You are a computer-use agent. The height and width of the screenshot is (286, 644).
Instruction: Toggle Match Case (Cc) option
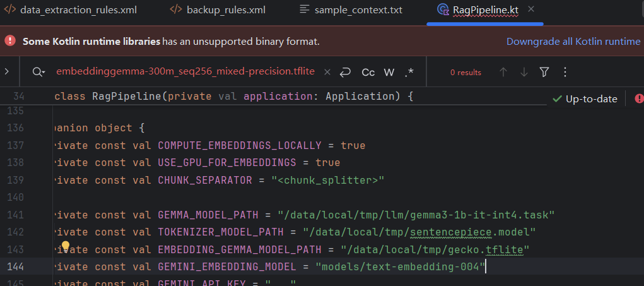point(368,73)
